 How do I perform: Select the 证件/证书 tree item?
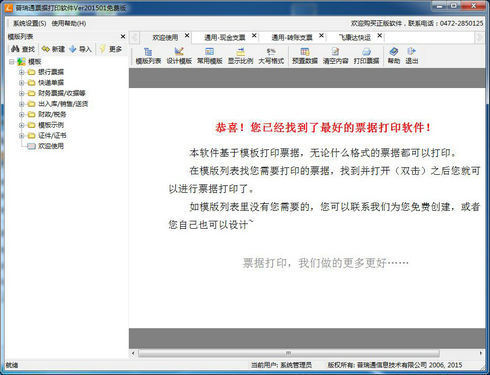(x=52, y=136)
